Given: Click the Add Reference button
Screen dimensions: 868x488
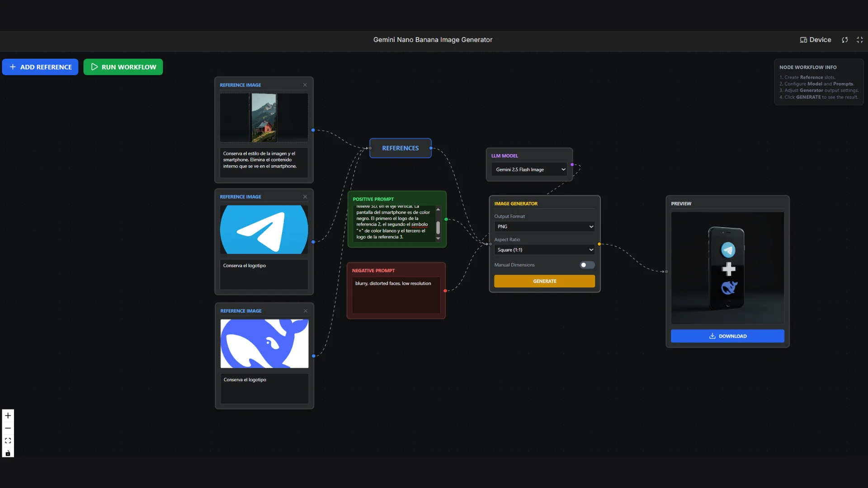Looking at the screenshot, I should coord(40,67).
